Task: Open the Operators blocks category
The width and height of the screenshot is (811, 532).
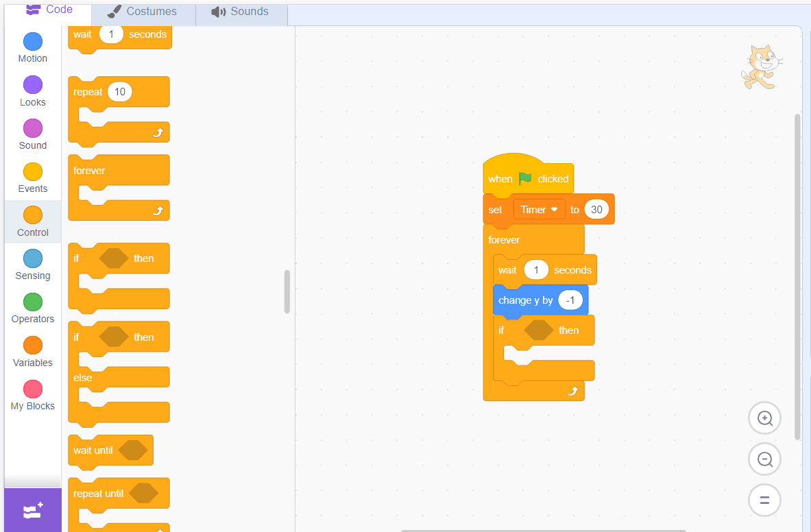Action: point(33,309)
